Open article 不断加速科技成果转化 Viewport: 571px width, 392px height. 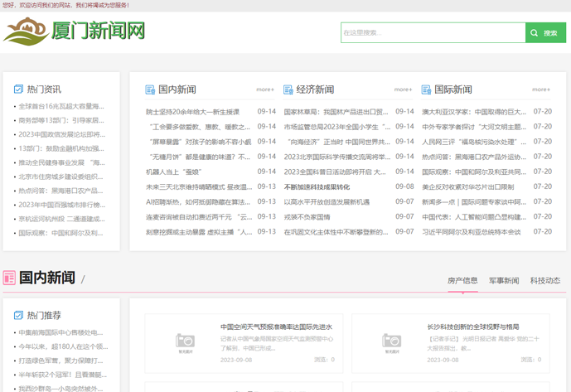tap(317, 187)
